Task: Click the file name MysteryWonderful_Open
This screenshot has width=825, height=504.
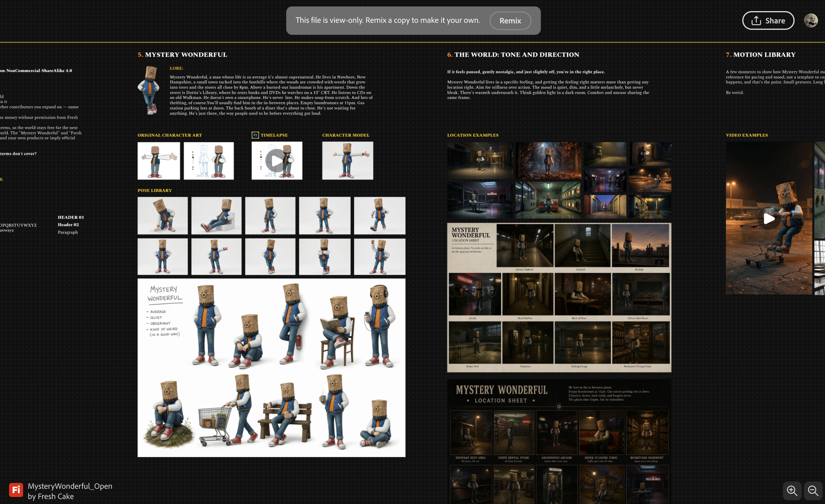Action: [x=70, y=486]
